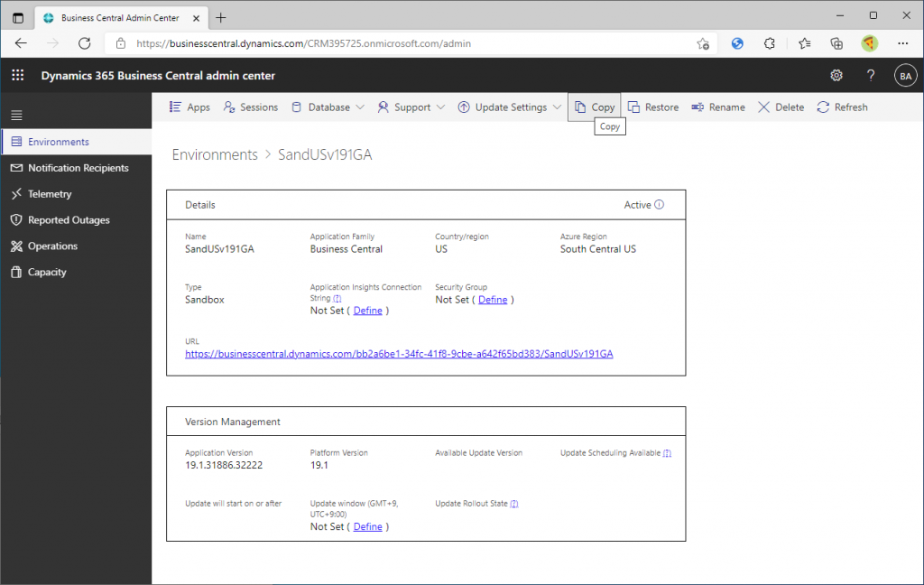Select Environments in the sidebar
924x585 pixels.
point(77,142)
